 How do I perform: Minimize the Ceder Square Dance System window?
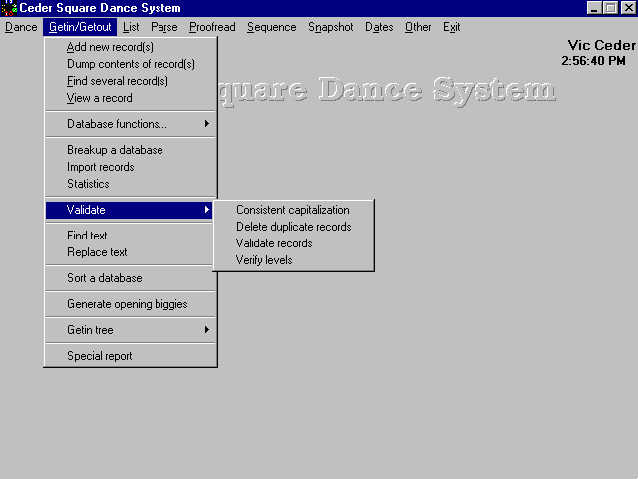[x=594, y=8]
